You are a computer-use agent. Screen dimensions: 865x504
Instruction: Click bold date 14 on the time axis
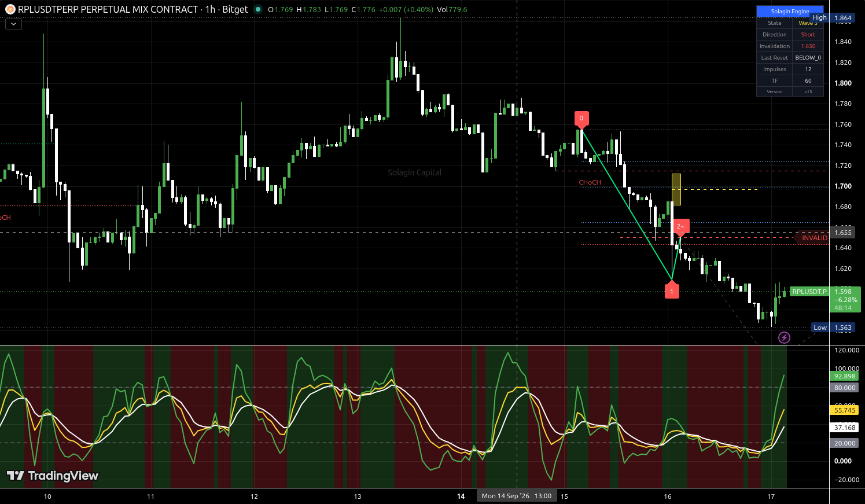coord(461,496)
